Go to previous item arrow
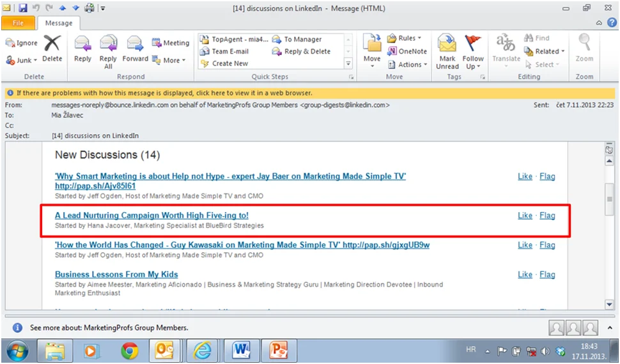The image size is (620, 364). pyautogui.click(x=62, y=8)
